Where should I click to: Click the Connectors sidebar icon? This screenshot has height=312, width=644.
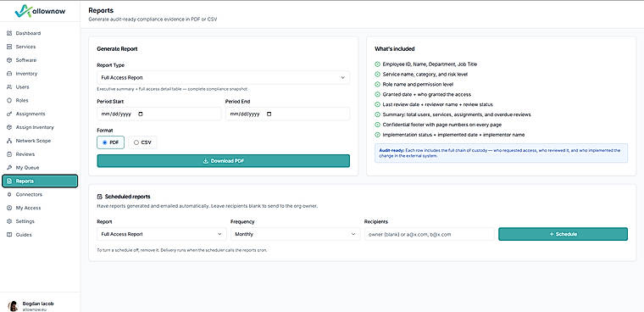9,194
